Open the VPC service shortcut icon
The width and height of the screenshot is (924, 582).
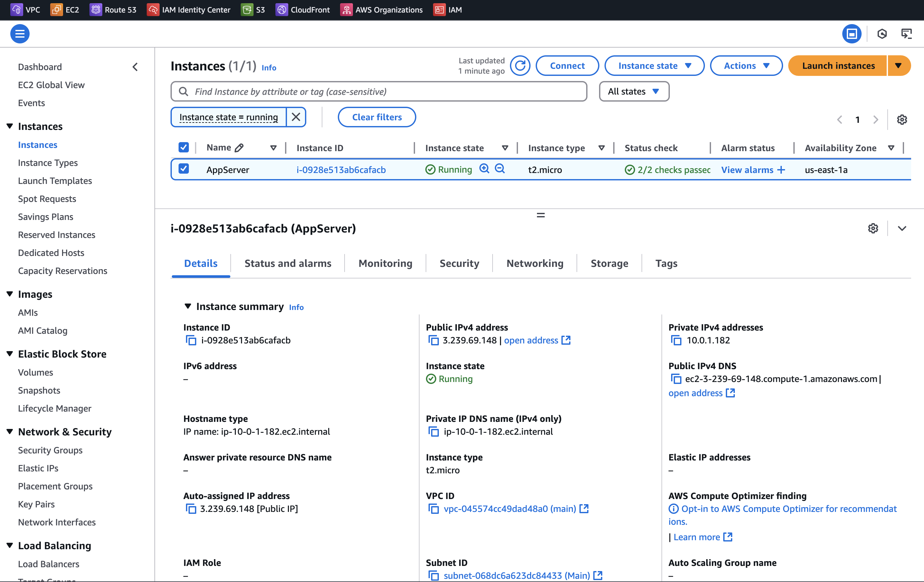point(16,10)
